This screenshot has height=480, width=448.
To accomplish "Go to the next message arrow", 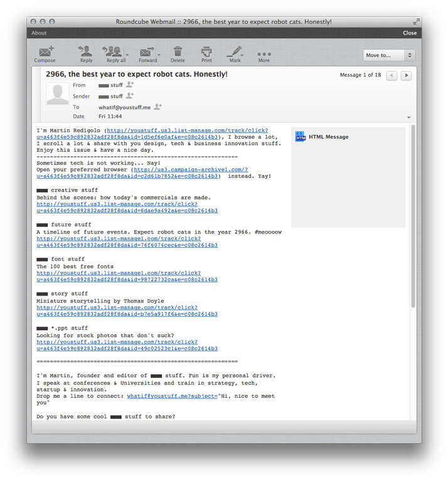I will pos(407,75).
